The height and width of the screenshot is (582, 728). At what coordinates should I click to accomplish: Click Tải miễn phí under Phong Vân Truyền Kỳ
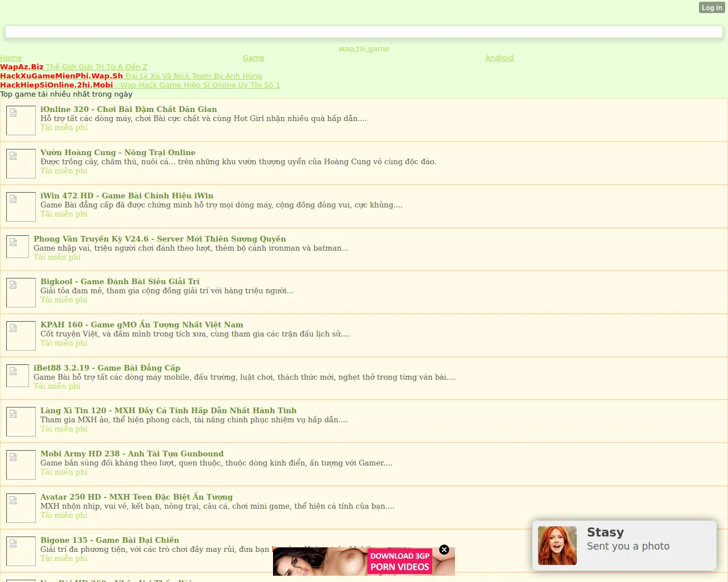[57, 257]
